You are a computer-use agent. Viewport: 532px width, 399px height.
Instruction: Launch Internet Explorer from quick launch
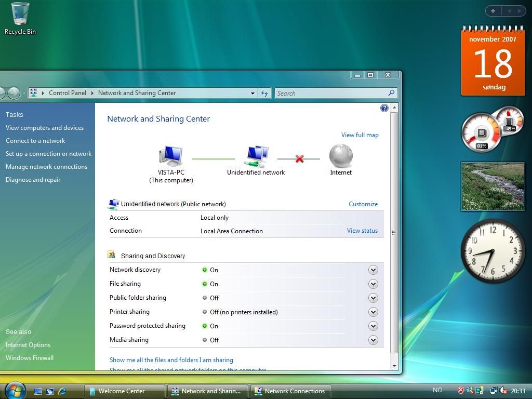[x=62, y=391]
